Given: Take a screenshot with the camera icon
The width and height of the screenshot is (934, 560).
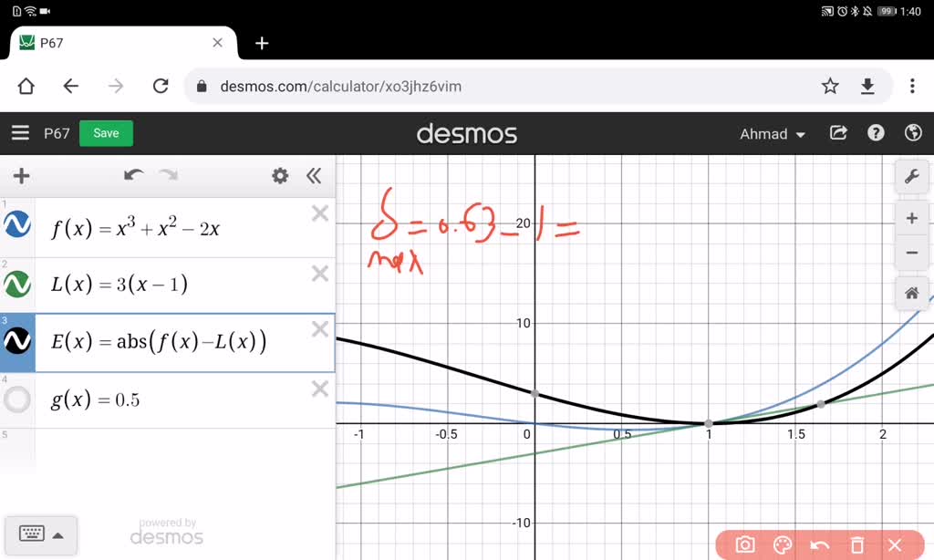Looking at the screenshot, I should pos(743,544).
